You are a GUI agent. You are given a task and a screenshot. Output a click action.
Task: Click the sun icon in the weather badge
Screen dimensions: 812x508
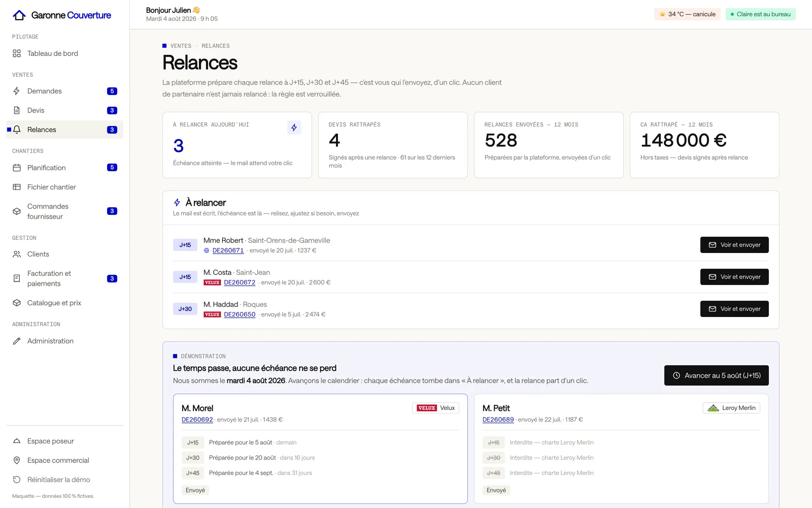(662, 14)
